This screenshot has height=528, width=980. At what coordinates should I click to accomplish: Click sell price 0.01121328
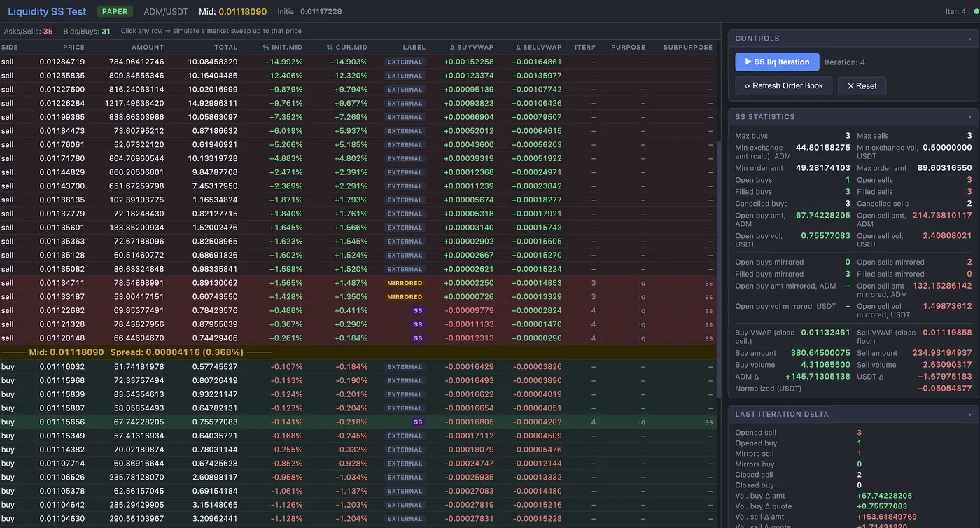tap(62, 324)
